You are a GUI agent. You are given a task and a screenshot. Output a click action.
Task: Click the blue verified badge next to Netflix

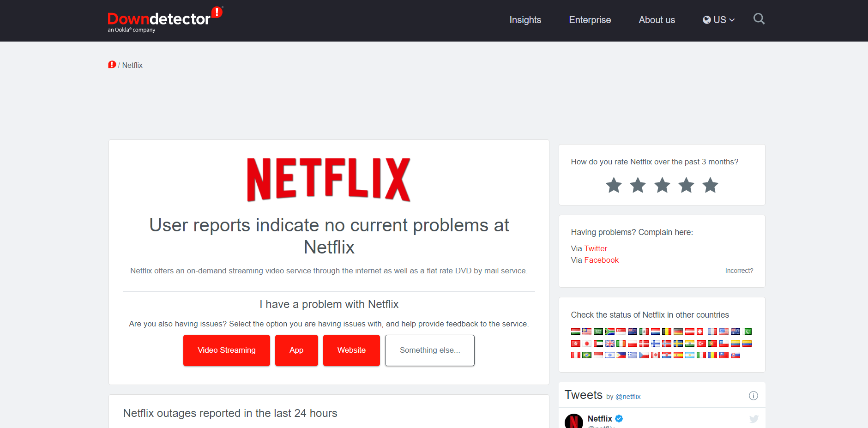(x=619, y=419)
